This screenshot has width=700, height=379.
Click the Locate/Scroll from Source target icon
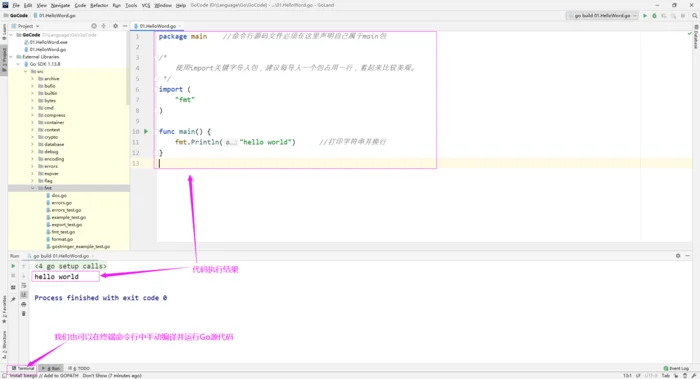tap(94, 26)
